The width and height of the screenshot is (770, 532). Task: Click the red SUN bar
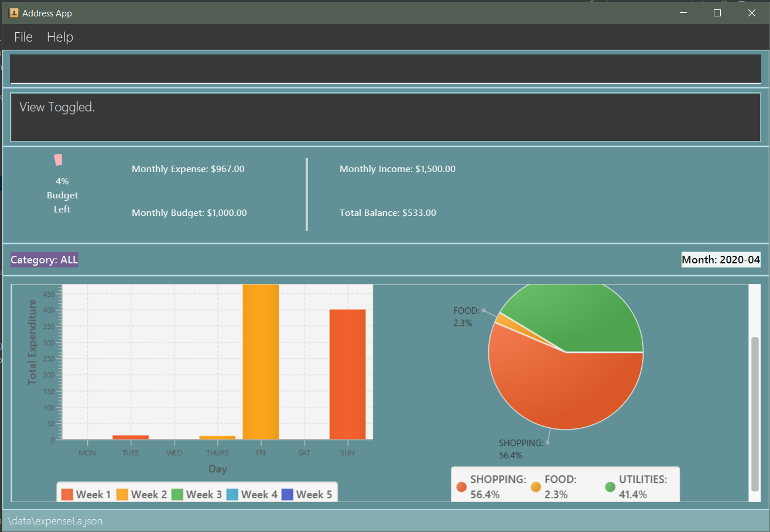(x=347, y=374)
